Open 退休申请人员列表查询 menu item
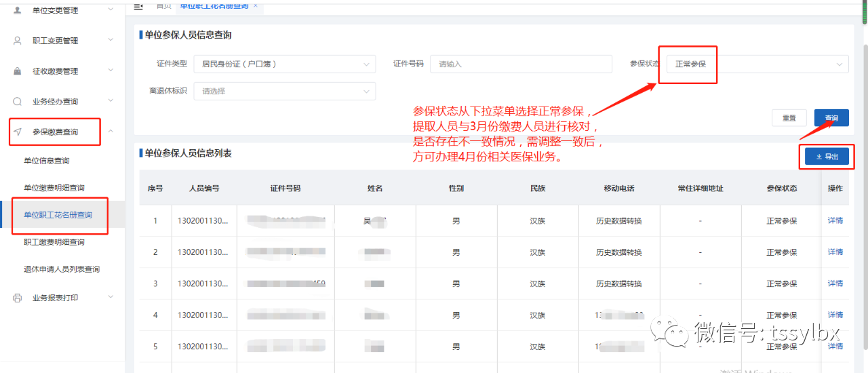The image size is (868, 373). [x=62, y=269]
